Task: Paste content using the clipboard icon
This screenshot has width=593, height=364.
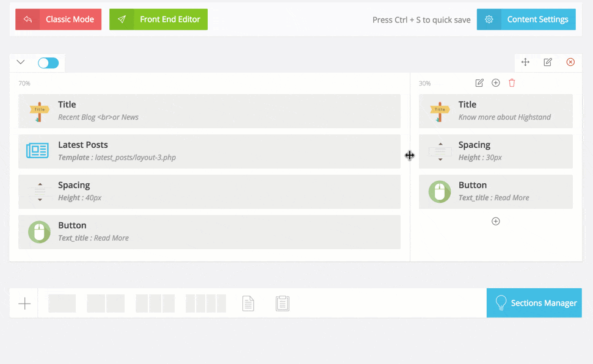Action: click(x=282, y=304)
